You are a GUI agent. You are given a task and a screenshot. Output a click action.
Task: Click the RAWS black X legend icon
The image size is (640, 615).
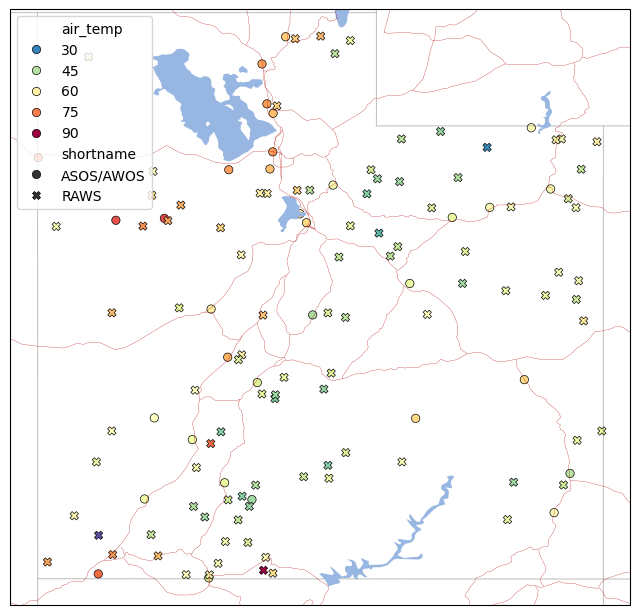tap(36, 196)
